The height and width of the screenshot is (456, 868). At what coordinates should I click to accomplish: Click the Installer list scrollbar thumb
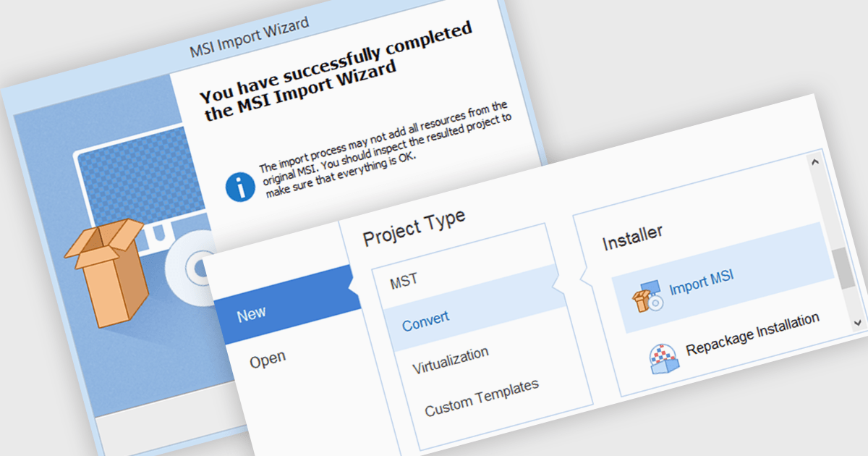click(x=844, y=267)
